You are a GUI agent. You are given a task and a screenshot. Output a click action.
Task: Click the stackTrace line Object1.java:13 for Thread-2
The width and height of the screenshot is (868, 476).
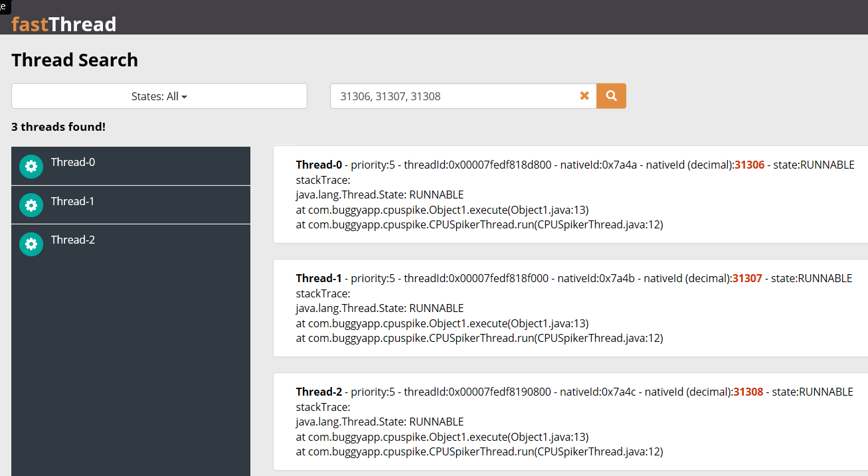click(x=442, y=436)
